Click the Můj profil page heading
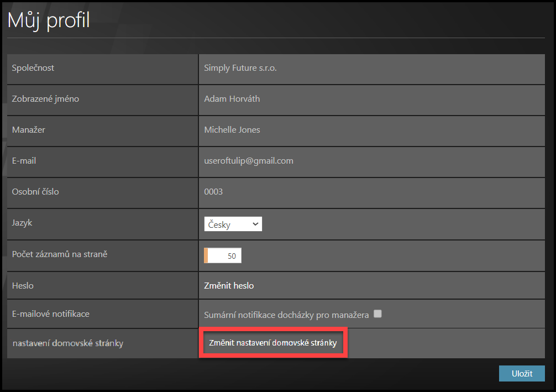 click(x=49, y=20)
